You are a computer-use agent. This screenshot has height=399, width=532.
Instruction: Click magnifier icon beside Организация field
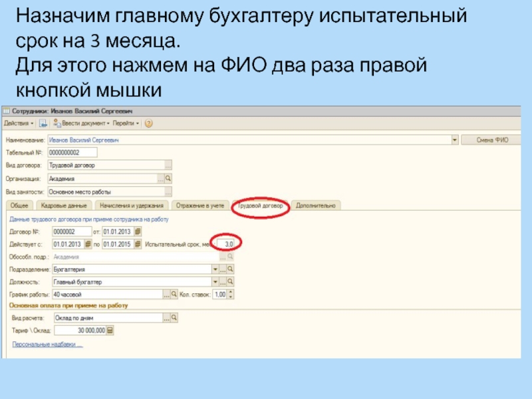point(168,178)
